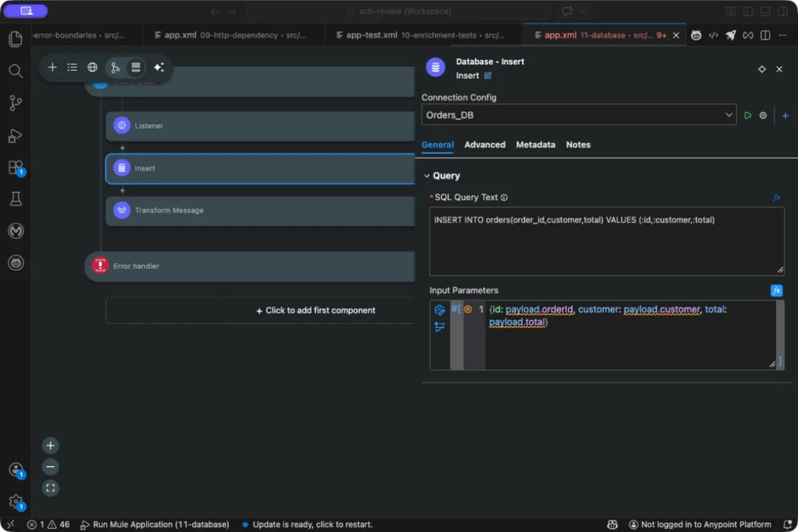Select the Transform Message node in the flow
Screen dimensions: 798x532
[260, 211]
